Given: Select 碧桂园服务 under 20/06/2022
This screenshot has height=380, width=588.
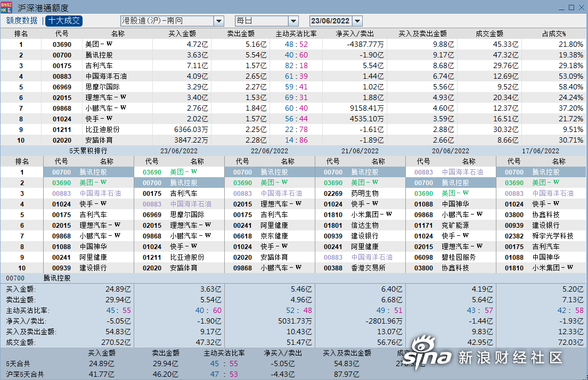Looking at the screenshot, I should (x=459, y=258).
